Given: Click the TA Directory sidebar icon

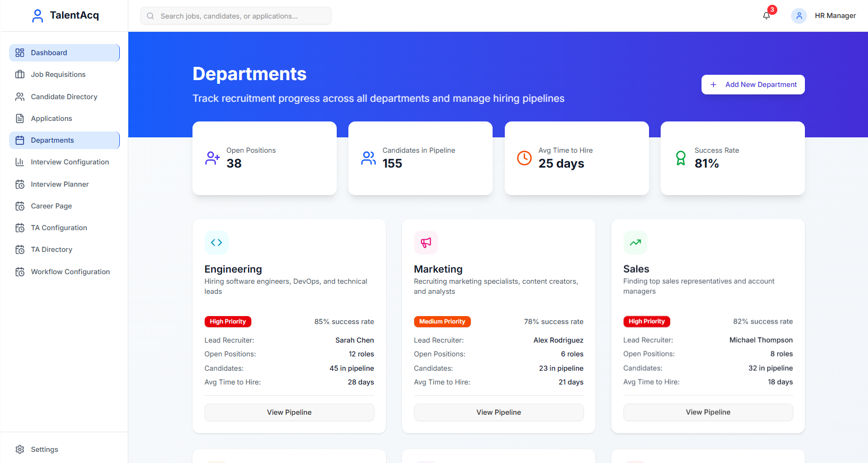Looking at the screenshot, I should point(20,249).
